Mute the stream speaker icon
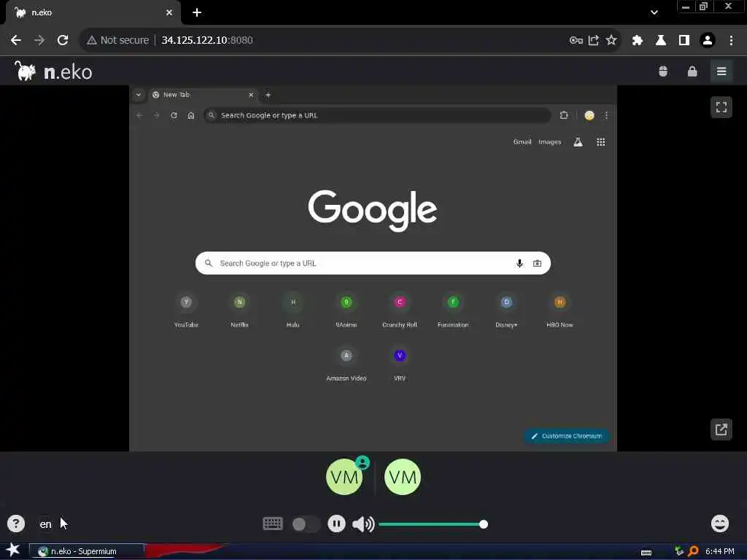747x560 pixels. point(363,524)
